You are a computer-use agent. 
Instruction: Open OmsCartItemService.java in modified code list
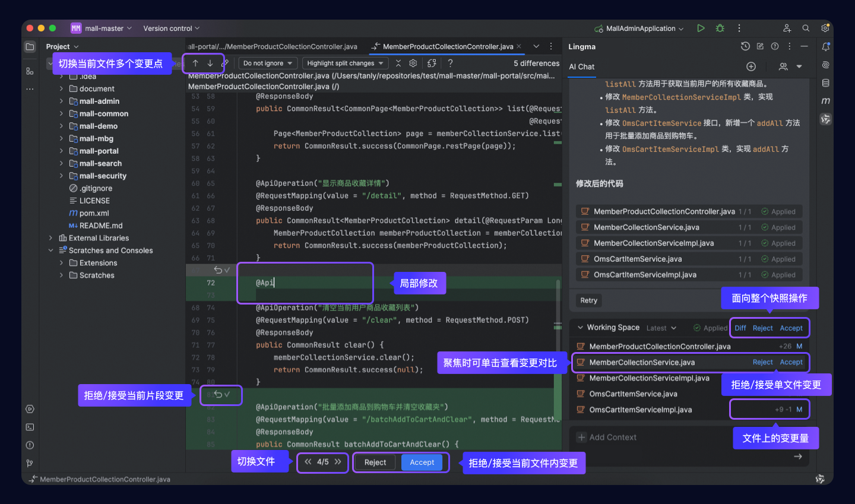coord(689,259)
